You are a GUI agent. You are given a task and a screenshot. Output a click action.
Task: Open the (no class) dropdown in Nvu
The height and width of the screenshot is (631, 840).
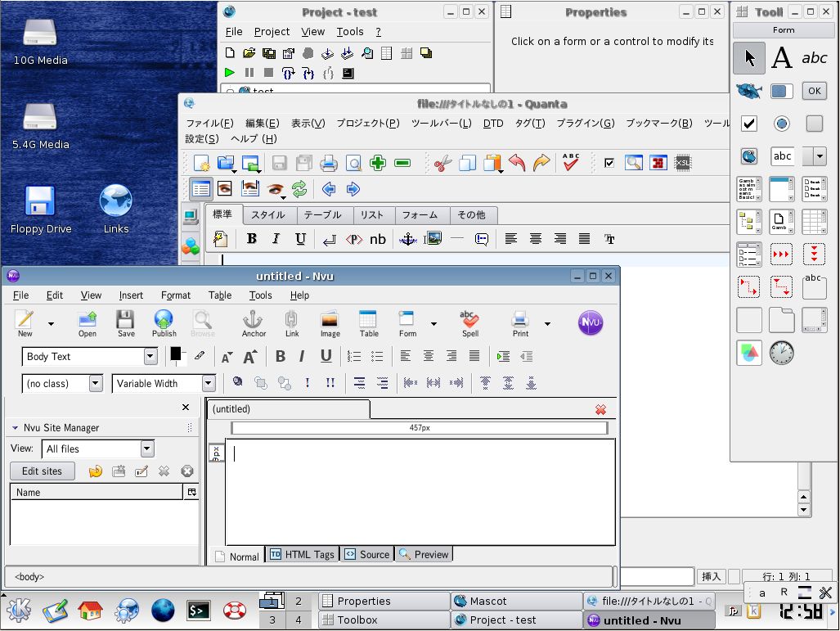pos(96,383)
